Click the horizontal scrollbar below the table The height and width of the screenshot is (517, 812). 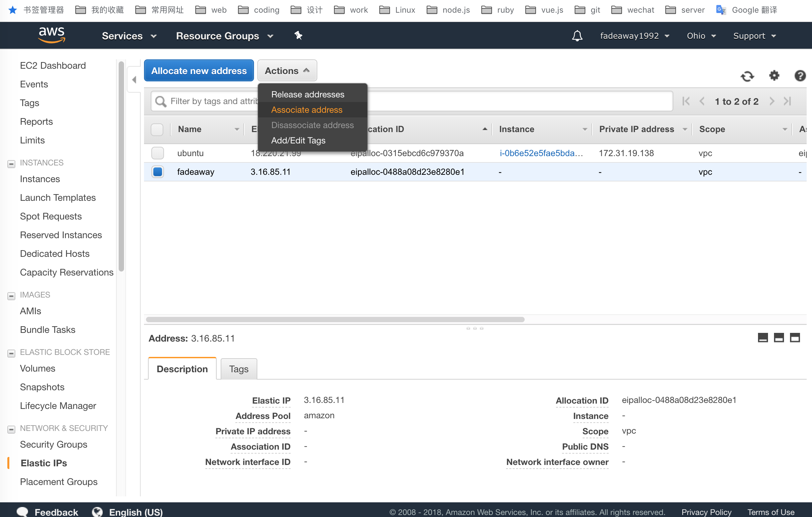click(x=335, y=319)
